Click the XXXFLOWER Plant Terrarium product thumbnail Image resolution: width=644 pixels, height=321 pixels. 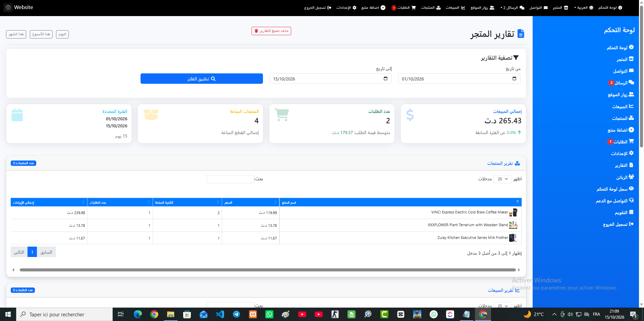(513, 225)
